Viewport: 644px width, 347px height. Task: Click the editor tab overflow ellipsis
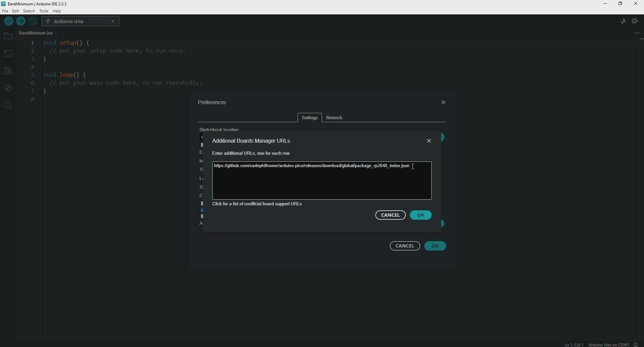637,33
